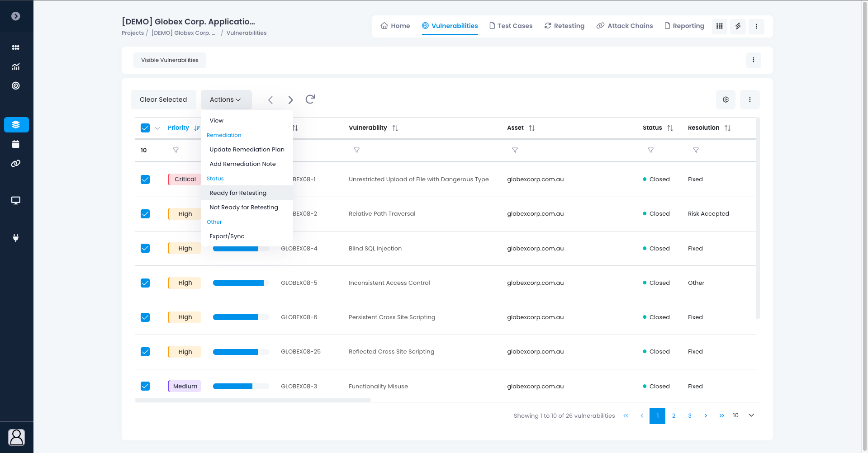Image resolution: width=868 pixels, height=453 pixels.
Task: Click the lightning bolt quick actions icon
Action: pyautogui.click(x=738, y=26)
